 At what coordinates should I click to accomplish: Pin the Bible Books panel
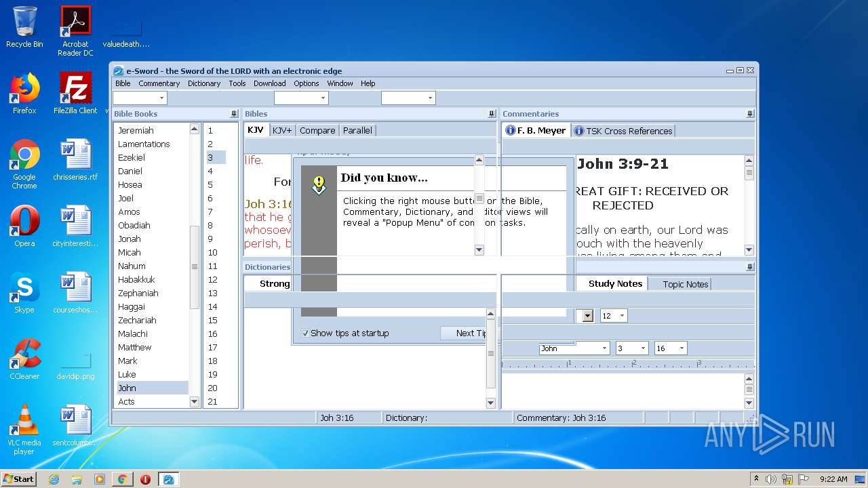point(234,114)
